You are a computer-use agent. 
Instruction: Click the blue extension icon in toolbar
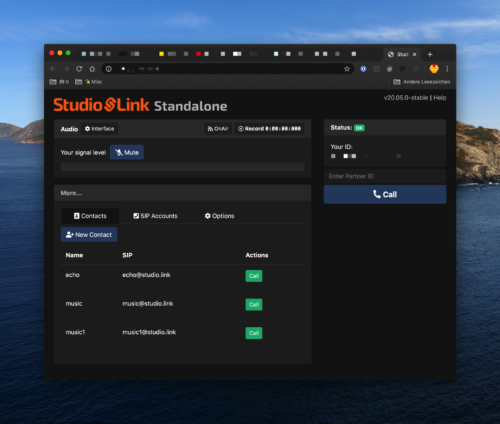click(363, 69)
